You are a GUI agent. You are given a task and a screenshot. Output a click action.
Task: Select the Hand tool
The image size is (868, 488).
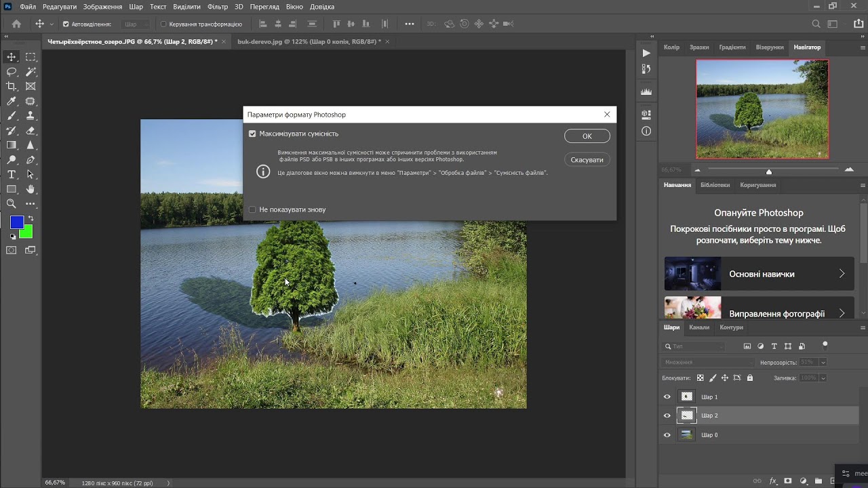click(x=31, y=189)
